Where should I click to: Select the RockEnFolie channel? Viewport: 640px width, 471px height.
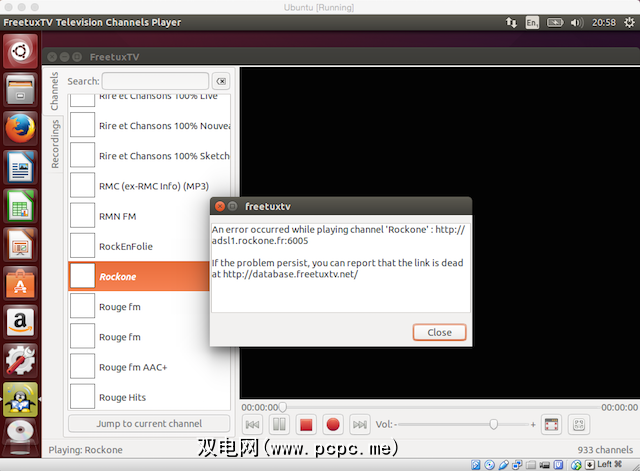(x=139, y=247)
